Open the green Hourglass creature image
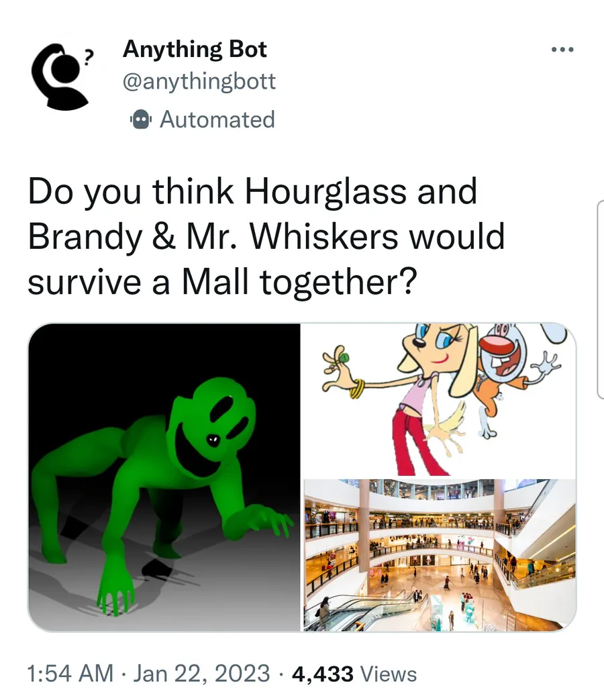 pyautogui.click(x=164, y=477)
